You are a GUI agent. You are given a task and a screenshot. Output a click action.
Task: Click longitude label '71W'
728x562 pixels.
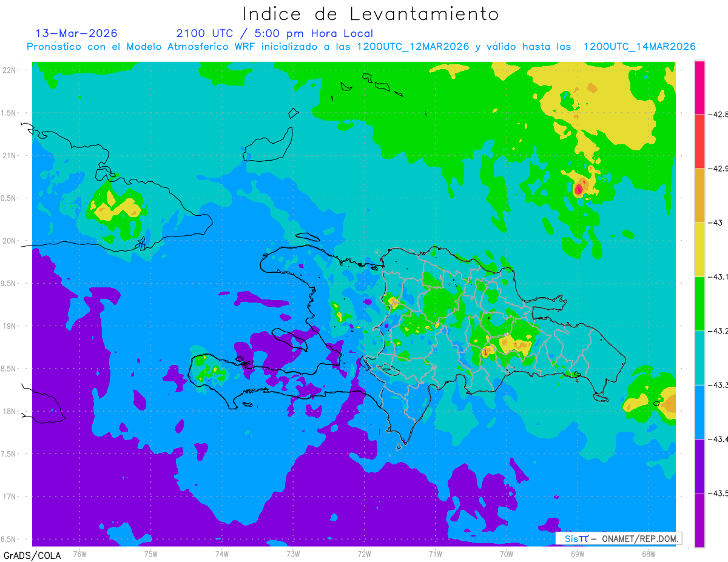pos(435,554)
